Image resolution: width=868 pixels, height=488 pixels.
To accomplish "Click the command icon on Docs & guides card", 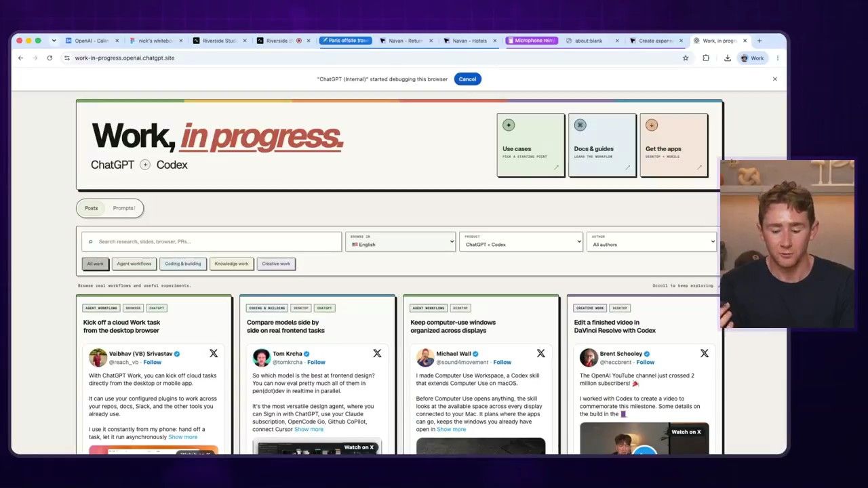I will (x=580, y=125).
